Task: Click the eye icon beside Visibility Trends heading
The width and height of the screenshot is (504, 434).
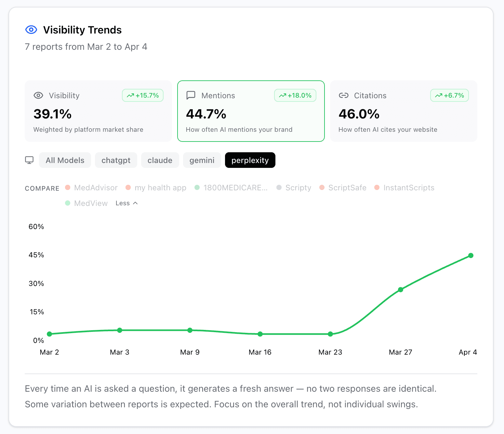Action: [31, 30]
